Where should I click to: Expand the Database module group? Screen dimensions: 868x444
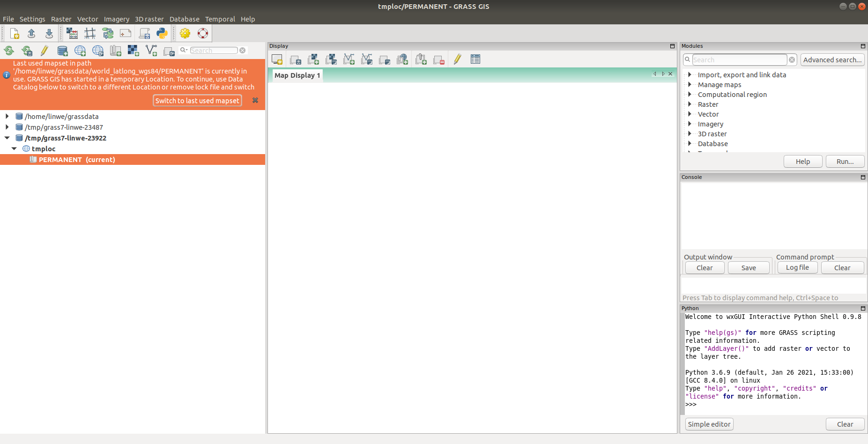690,143
